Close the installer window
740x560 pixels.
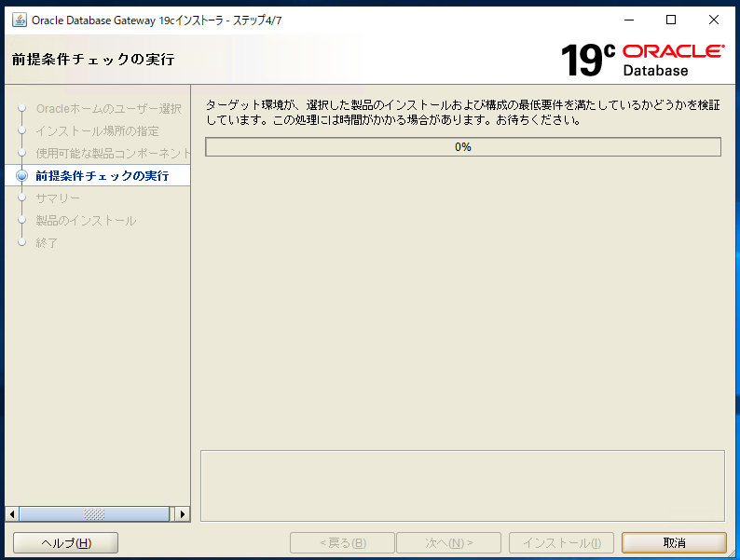tap(714, 20)
